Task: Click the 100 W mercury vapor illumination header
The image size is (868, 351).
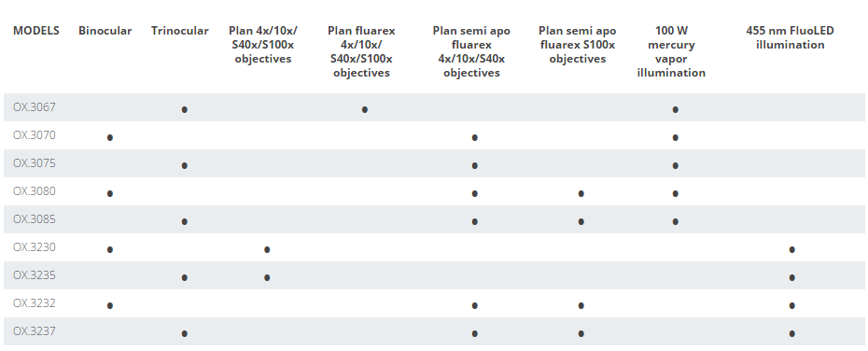Action: (671, 51)
